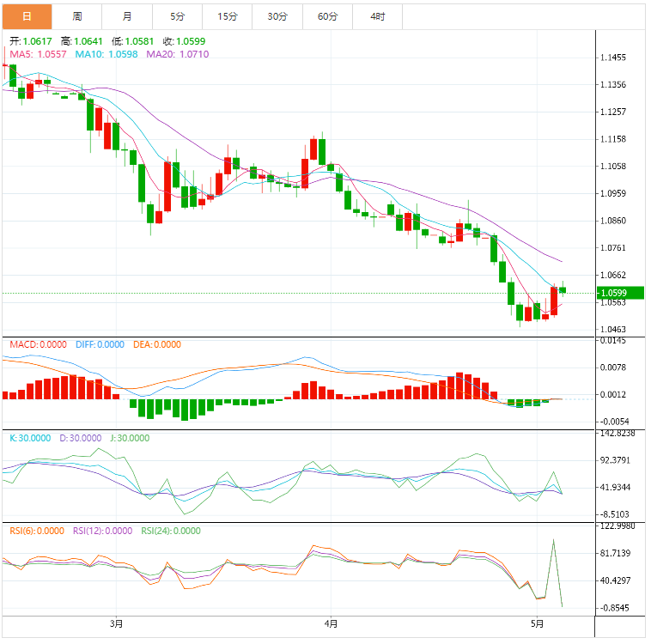Image resolution: width=651 pixels, height=644 pixels.
Task: Click the DIFF:0.0000 indicator label
Action: click(100, 344)
